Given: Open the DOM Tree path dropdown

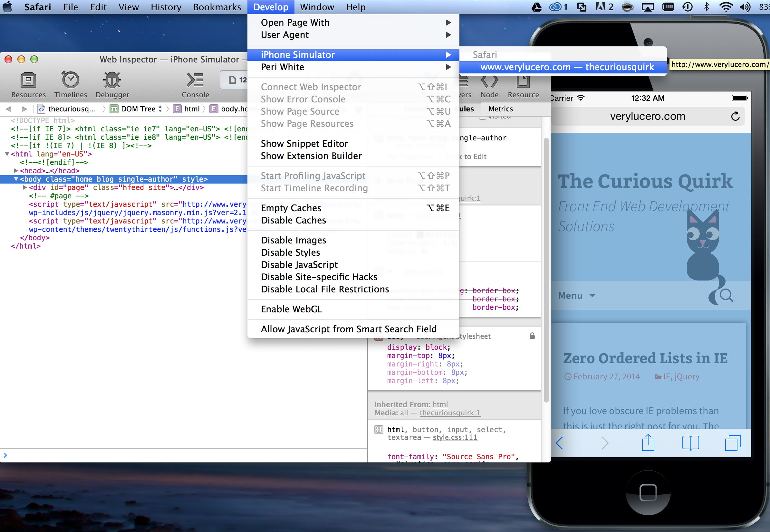Looking at the screenshot, I should (136, 109).
